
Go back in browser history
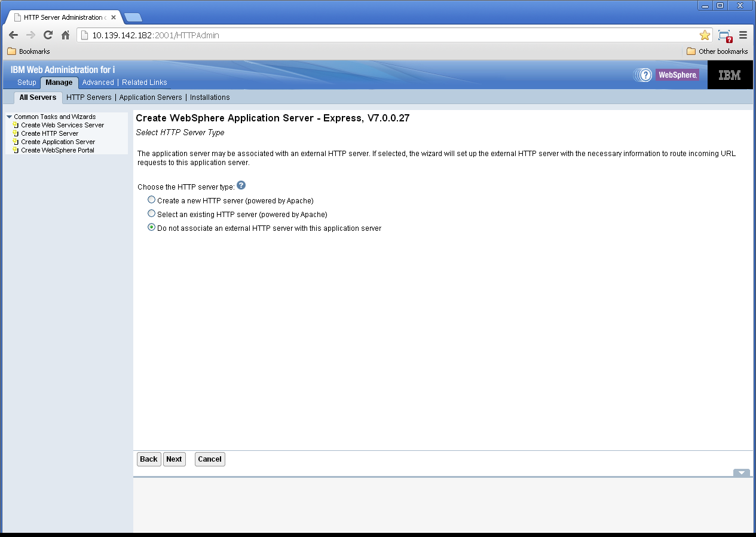13,35
